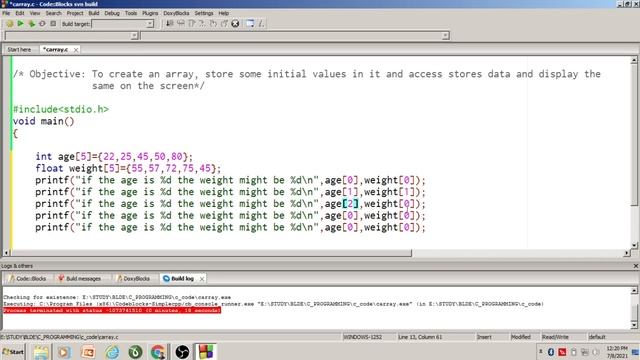Image resolution: width=640 pixels, height=360 pixels.
Task: Switch to the Start here tab
Action: (x=19, y=49)
